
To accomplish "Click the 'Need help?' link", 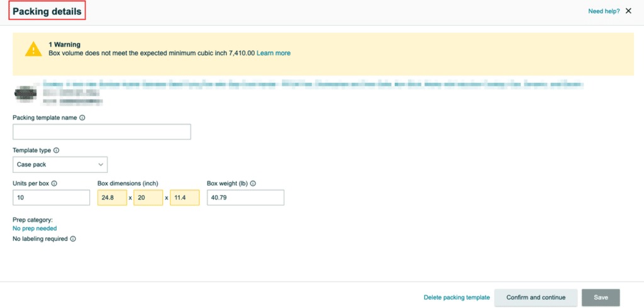I will [x=604, y=11].
